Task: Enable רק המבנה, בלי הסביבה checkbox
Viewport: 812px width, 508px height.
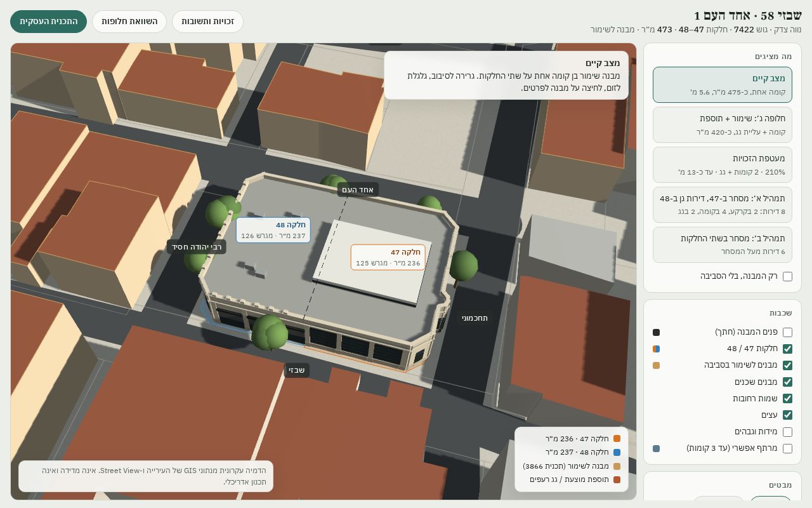Action: [x=787, y=276]
